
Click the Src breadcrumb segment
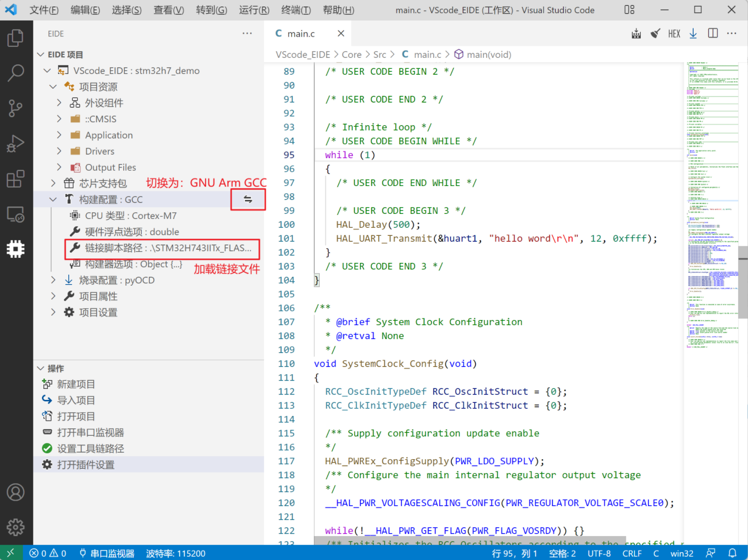[x=380, y=54]
